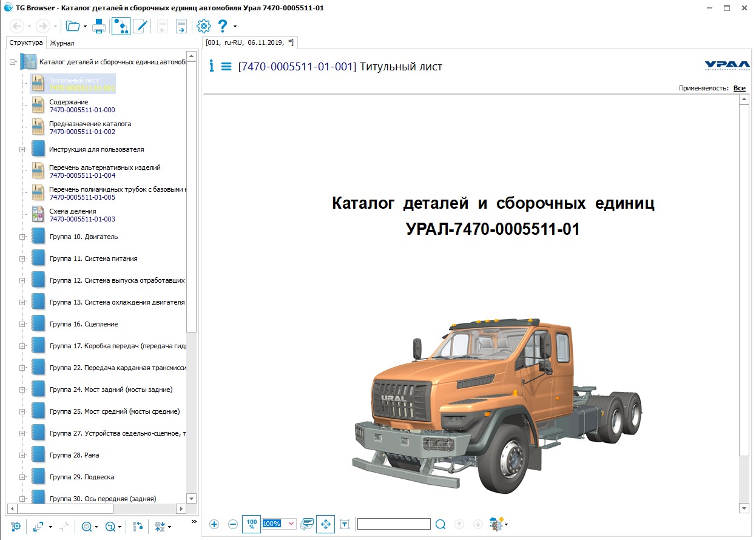The width and height of the screenshot is (756, 540).
Task: Open settings with the gear icon
Action: point(203,26)
